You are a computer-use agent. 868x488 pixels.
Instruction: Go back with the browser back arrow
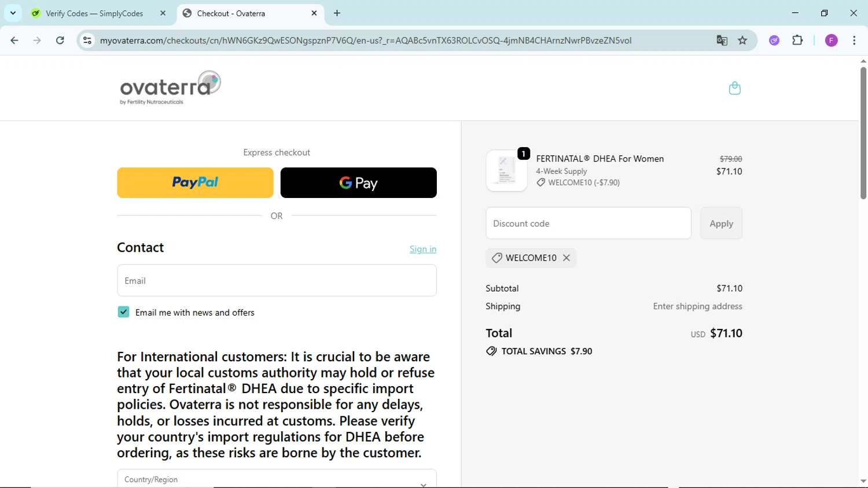[14, 41]
